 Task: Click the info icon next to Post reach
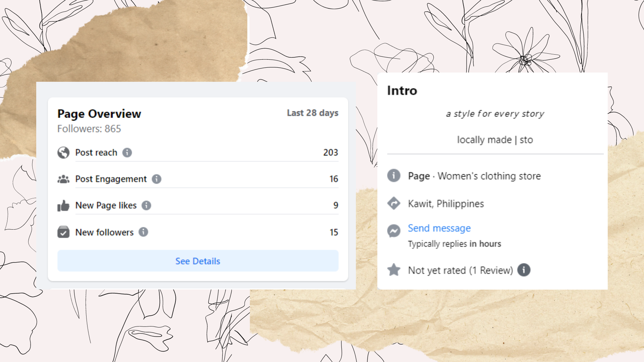(x=127, y=153)
